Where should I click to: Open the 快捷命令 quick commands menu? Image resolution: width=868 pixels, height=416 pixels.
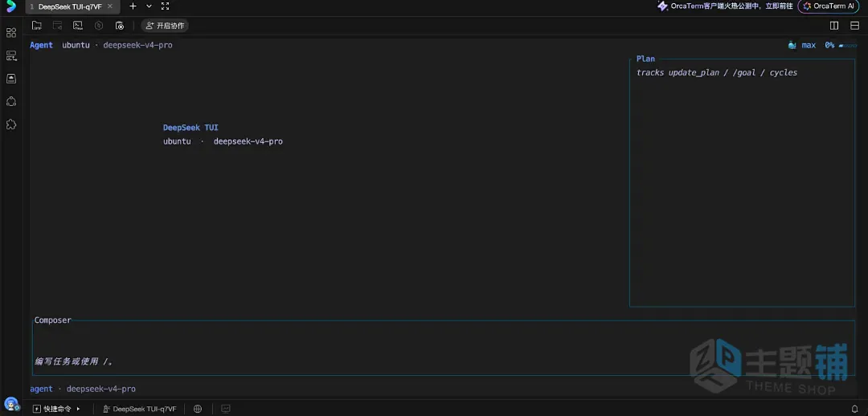click(57, 409)
